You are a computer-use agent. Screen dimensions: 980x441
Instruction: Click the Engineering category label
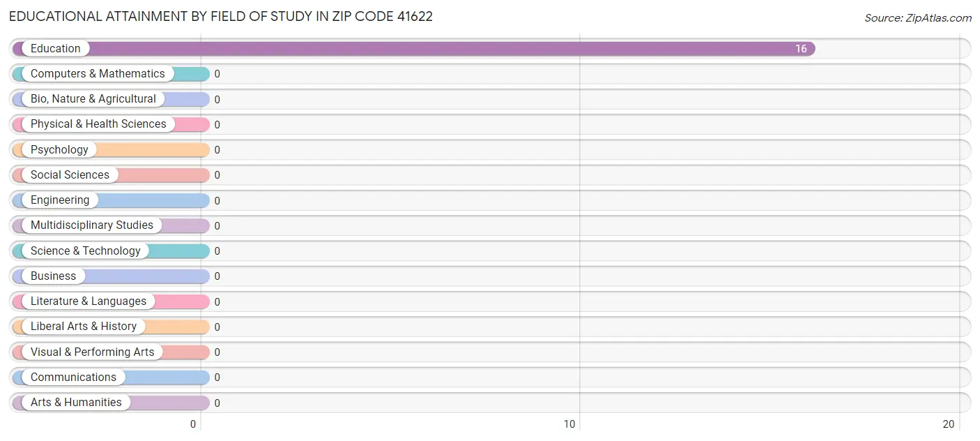pyautogui.click(x=60, y=200)
